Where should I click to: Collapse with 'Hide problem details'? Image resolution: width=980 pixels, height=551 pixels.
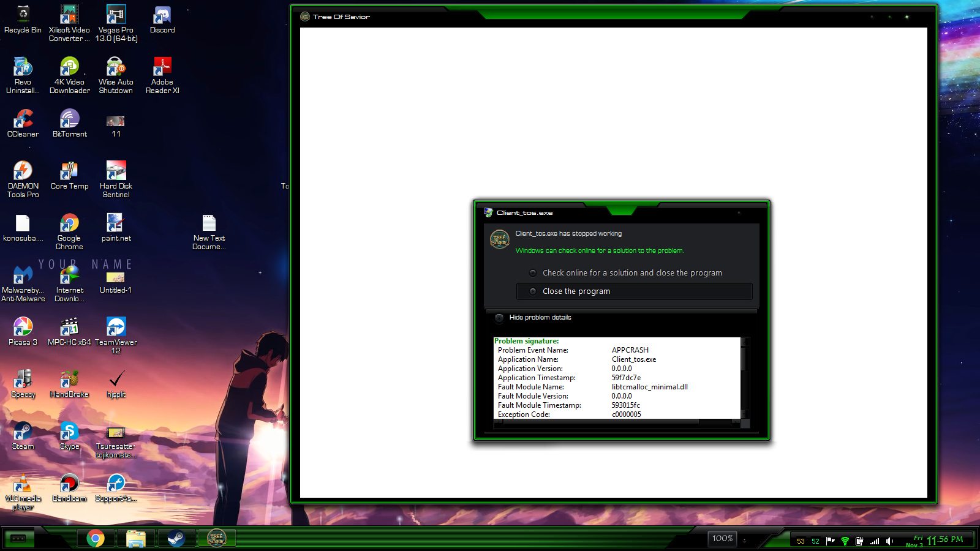tap(540, 318)
